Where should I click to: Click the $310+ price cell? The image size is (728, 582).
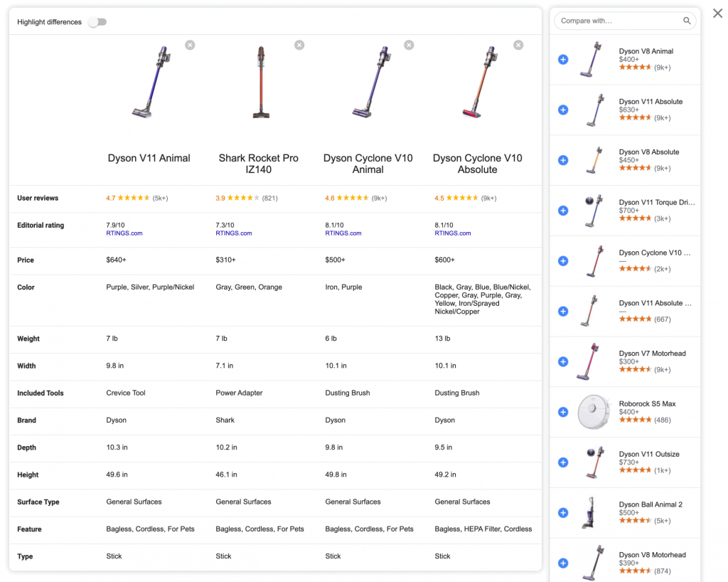point(225,260)
